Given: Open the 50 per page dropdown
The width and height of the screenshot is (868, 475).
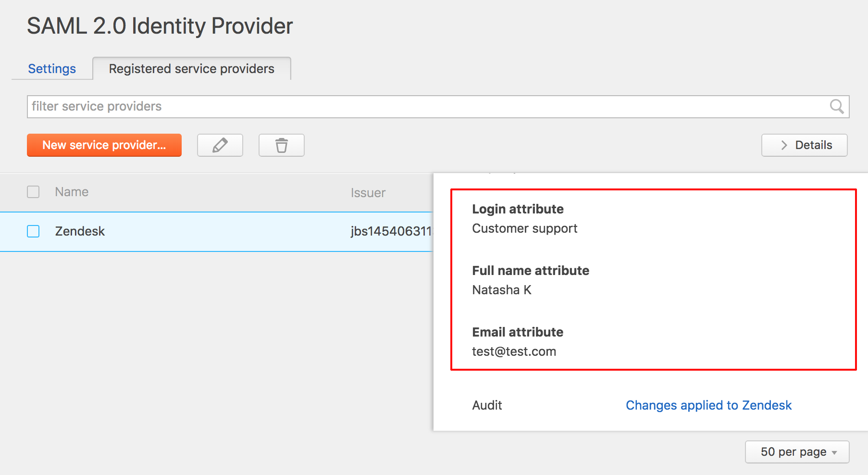Looking at the screenshot, I should pos(797,452).
